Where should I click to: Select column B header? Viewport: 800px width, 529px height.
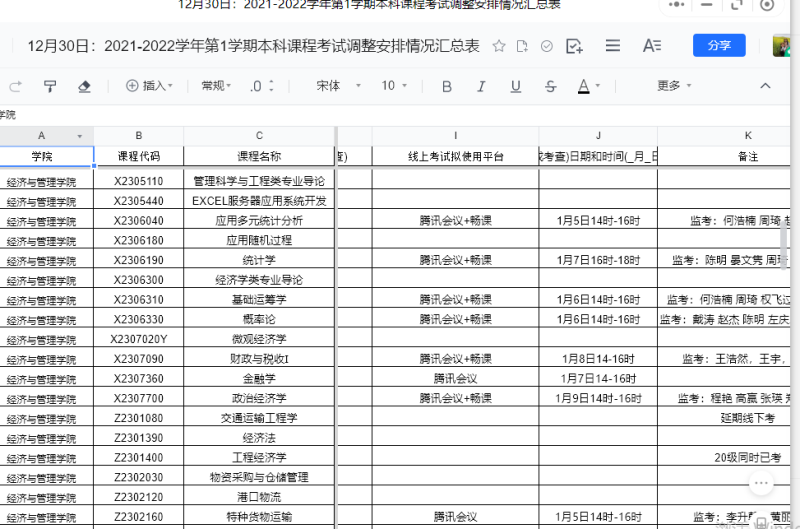[139, 136]
